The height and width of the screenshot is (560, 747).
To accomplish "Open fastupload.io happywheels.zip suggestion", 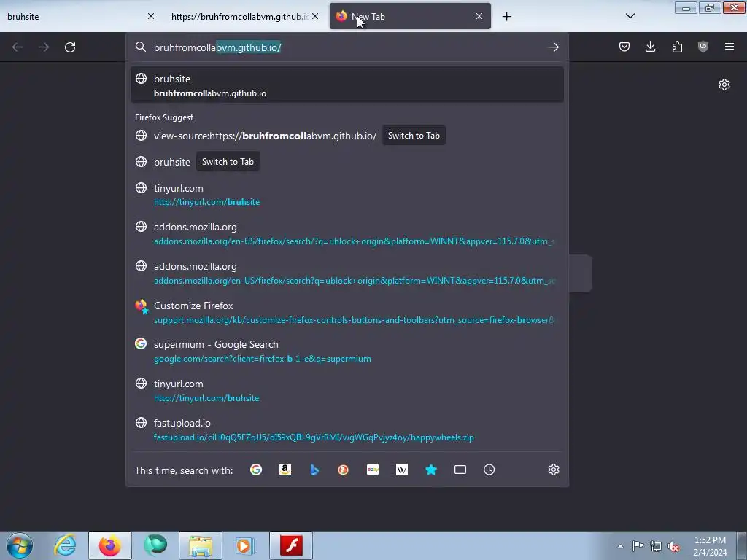I will click(347, 430).
